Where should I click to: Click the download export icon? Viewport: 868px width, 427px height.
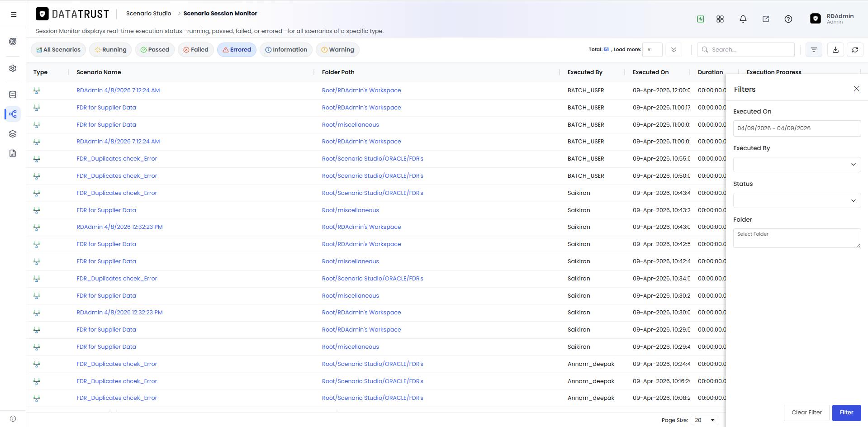coord(835,50)
